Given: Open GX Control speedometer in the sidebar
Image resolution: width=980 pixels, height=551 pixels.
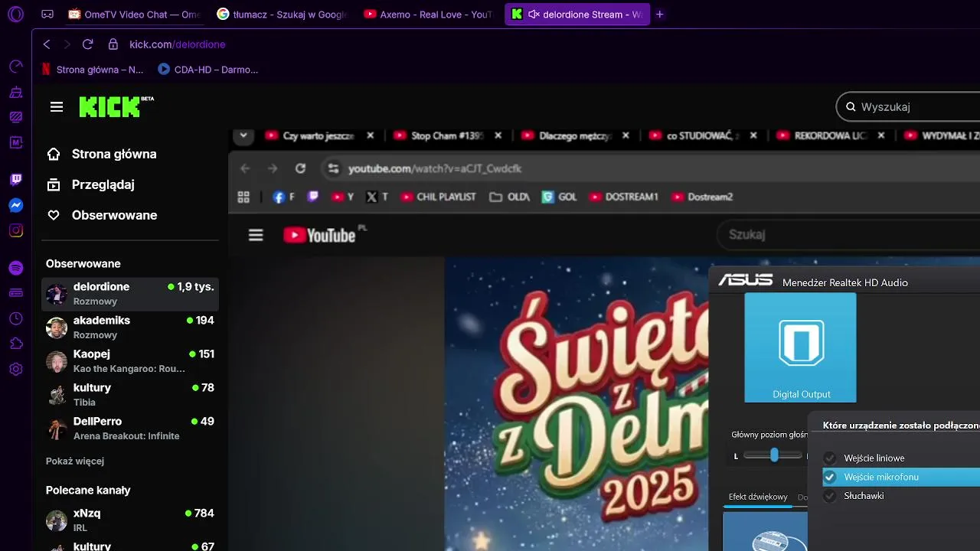Looking at the screenshot, I should point(15,67).
